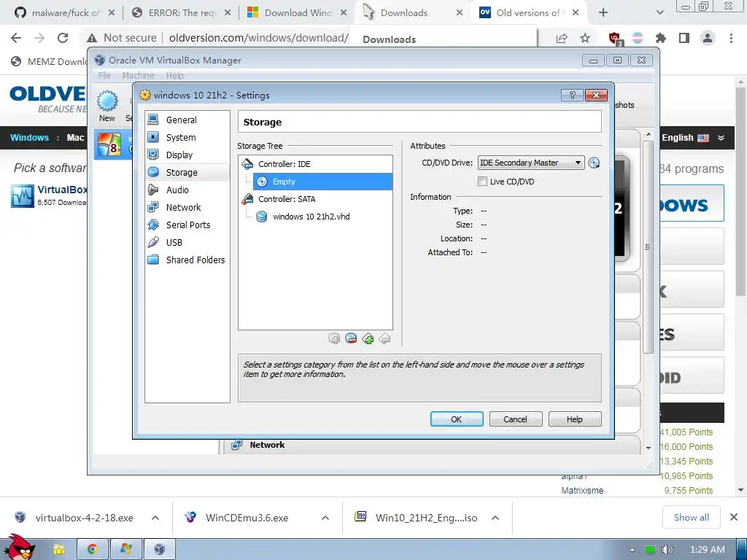The height and width of the screenshot is (560, 747).
Task: Open Network settings category
Action: pos(187,208)
